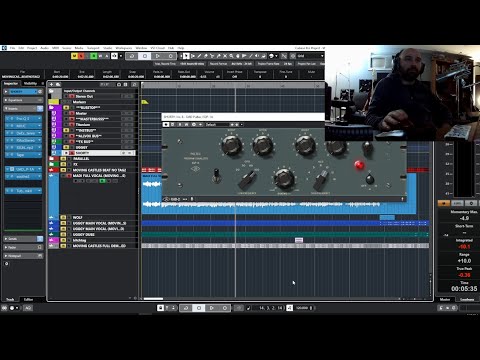Screen dimensions: 480x360
Task: Mute the PARALLEL folder track
Action: coord(63,159)
